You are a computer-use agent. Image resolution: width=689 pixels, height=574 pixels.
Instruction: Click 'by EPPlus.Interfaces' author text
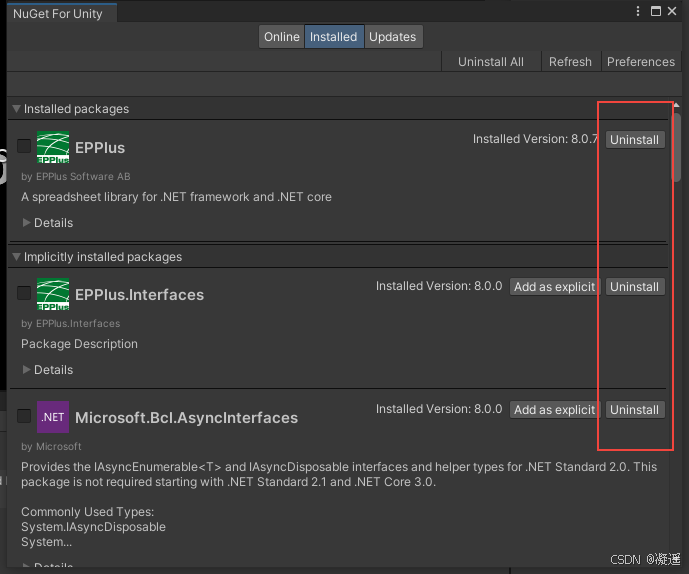point(71,323)
